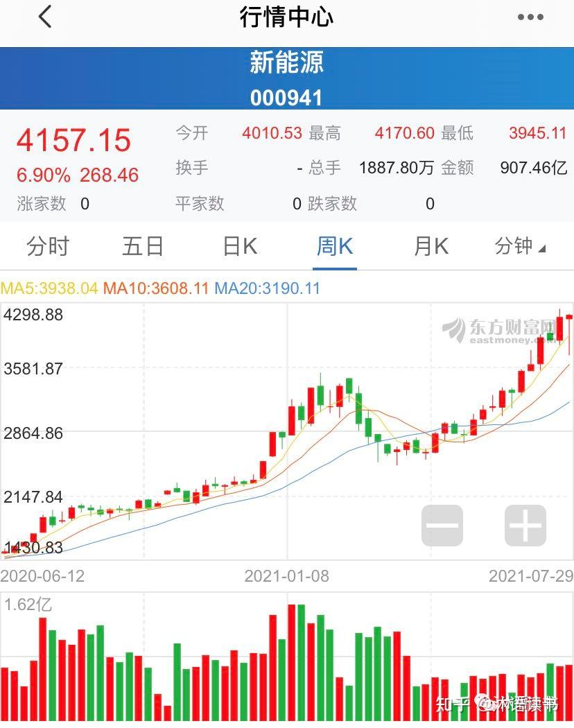
Task: Tap the 2021-01-08 date label
Action: tap(286, 576)
